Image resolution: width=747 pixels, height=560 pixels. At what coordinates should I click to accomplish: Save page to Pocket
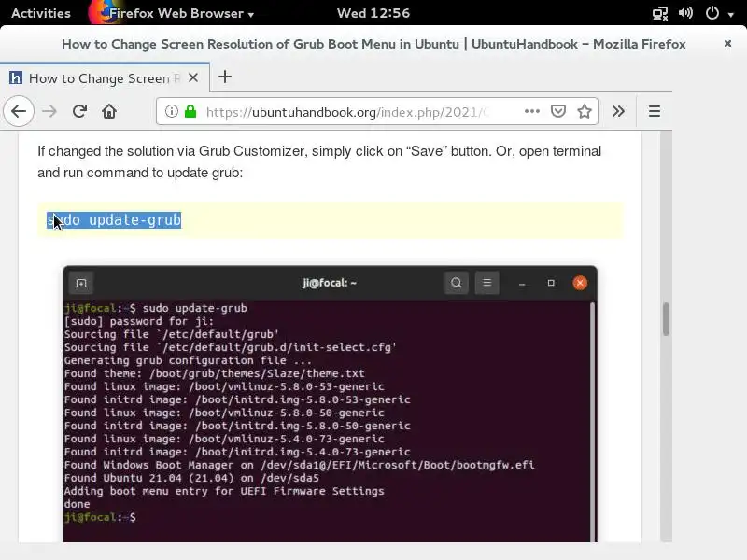click(557, 111)
